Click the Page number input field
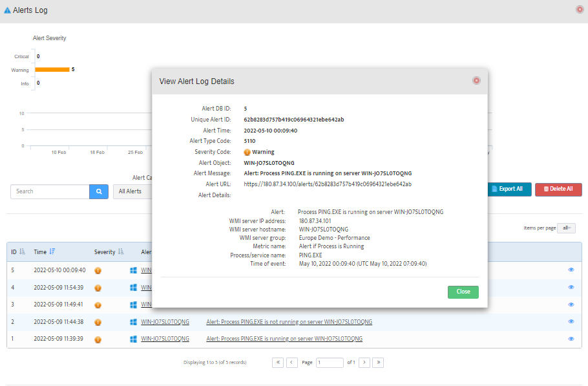Screen dimensions: 588x386 tap(330, 362)
